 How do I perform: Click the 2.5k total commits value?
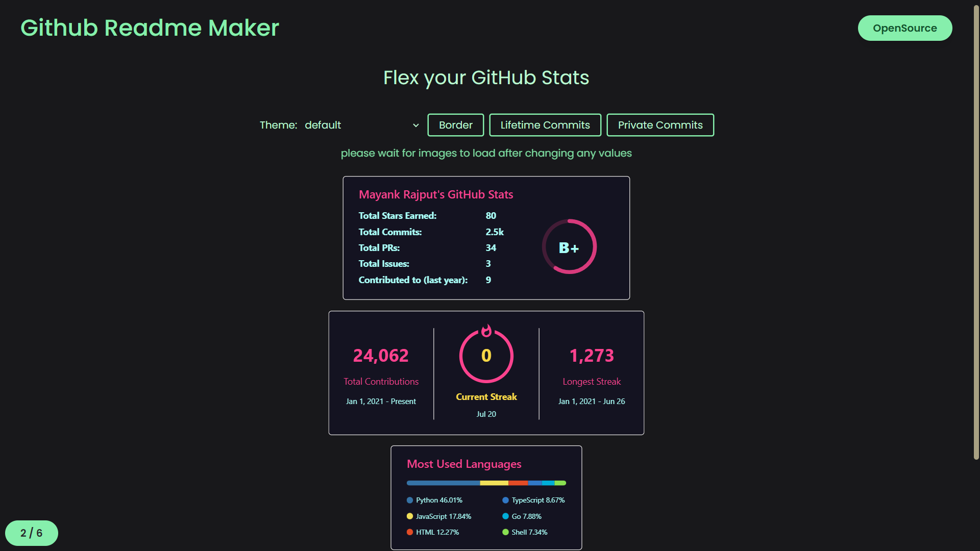(x=495, y=232)
